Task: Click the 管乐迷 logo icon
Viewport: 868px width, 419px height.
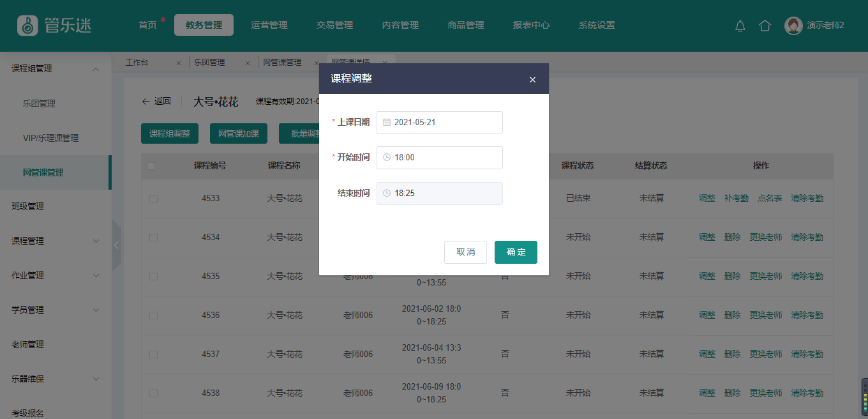Action: tap(27, 25)
